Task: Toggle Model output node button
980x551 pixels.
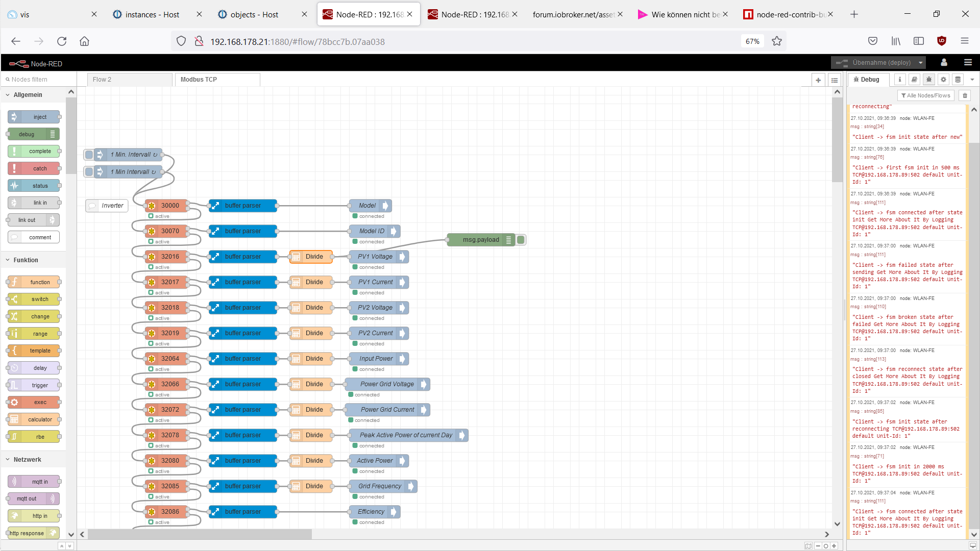Action: [x=385, y=206]
